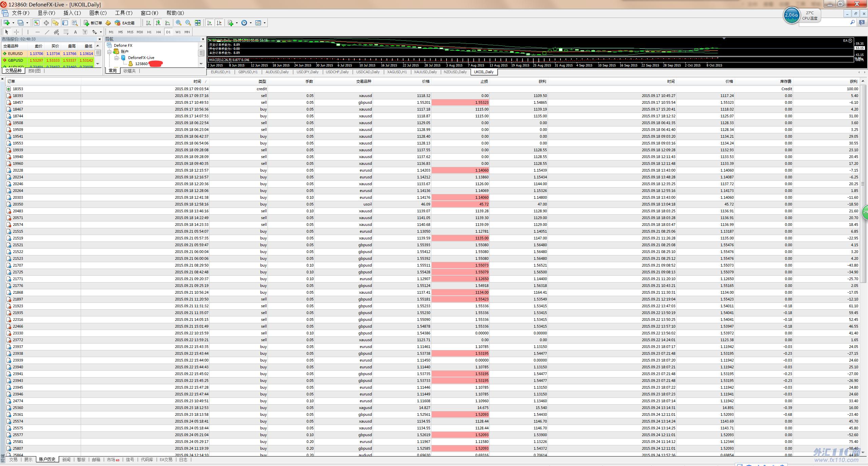Expand the new chart dropdown arrow

tap(13, 23)
